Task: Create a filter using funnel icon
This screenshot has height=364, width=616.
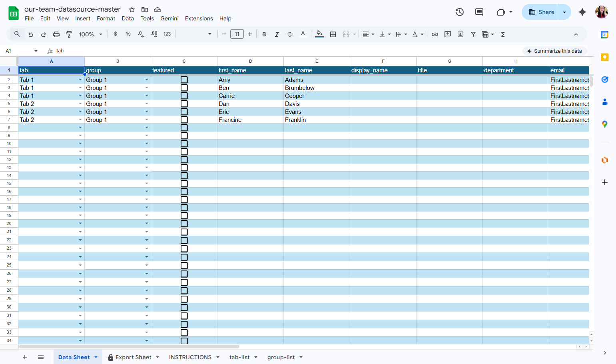Action: pyautogui.click(x=473, y=34)
